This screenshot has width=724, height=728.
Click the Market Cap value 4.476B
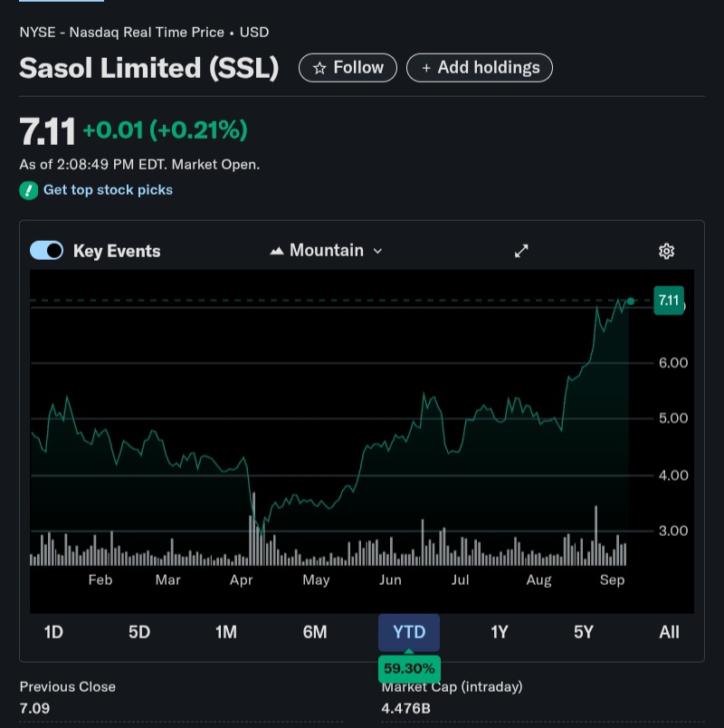click(405, 708)
